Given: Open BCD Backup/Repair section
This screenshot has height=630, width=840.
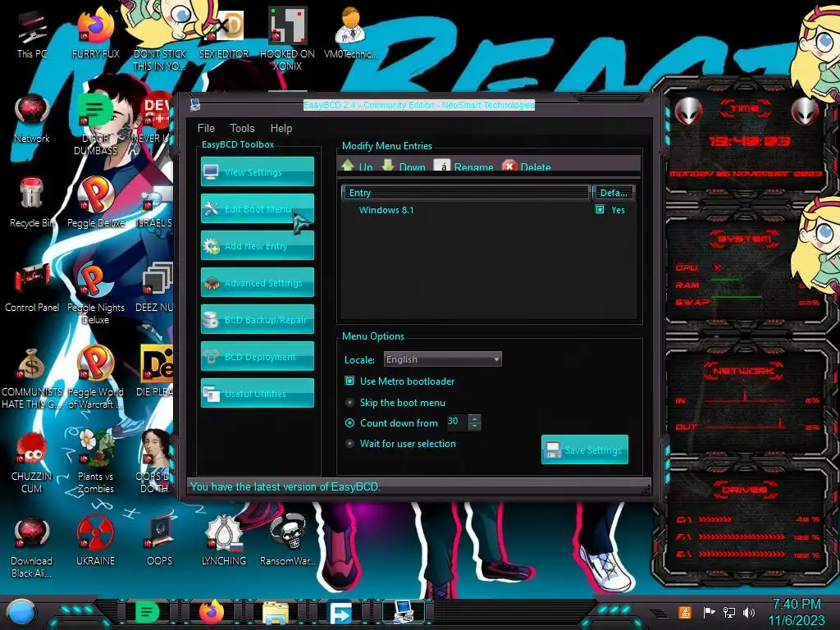Looking at the screenshot, I should pyautogui.click(x=257, y=319).
